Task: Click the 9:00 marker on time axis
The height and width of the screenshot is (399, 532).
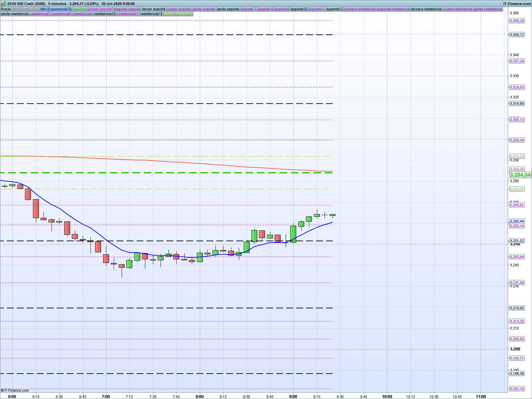Action: [293, 396]
